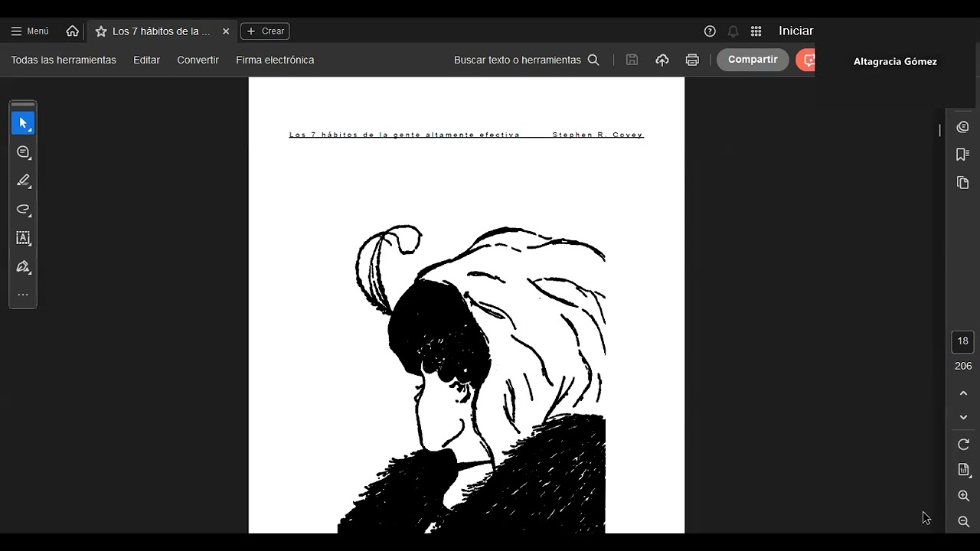Add a comment with the comment tool
980x551 pixels.
23,152
